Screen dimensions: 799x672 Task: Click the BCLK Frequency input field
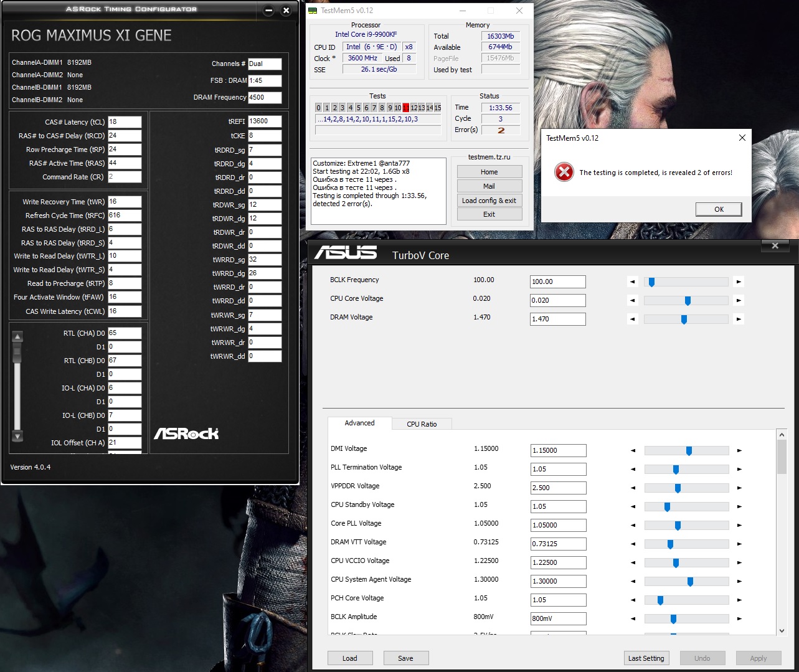click(557, 282)
